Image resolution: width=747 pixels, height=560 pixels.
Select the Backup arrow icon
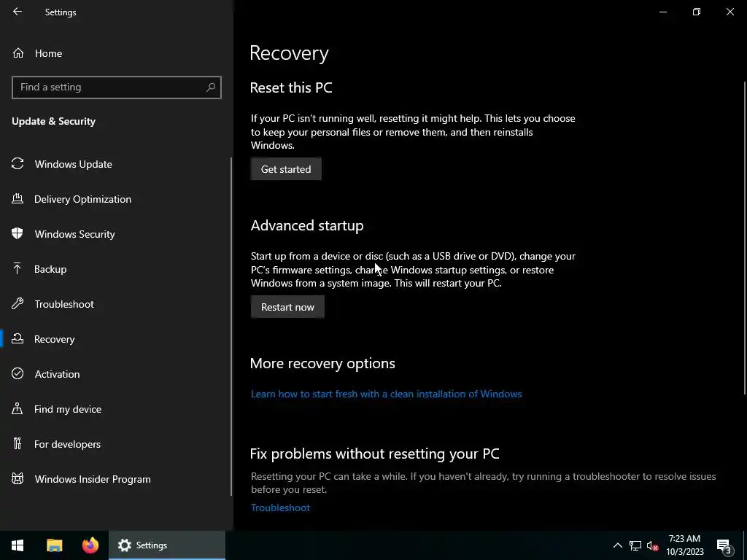[x=18, y=269]
